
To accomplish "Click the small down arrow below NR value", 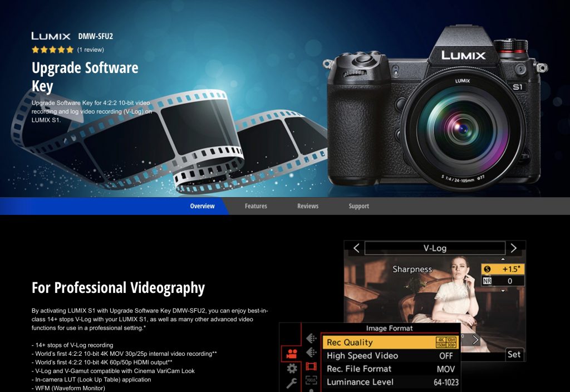I will [503, 291].
